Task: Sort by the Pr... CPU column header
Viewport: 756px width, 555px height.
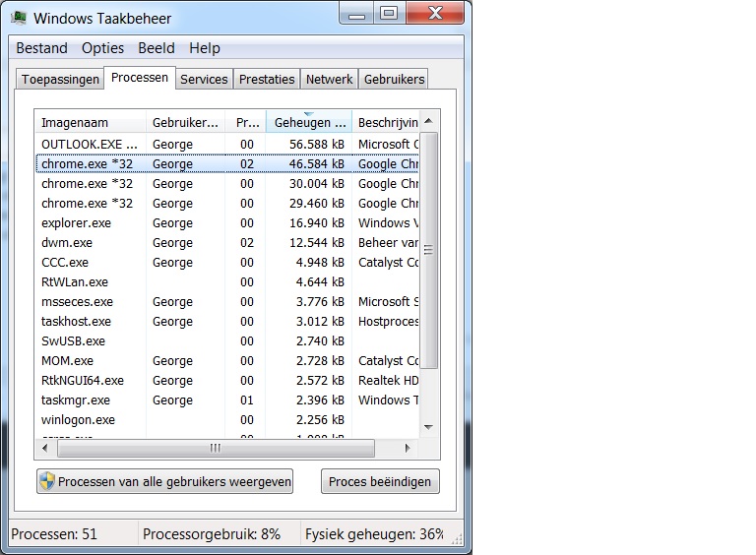Action: coord(245,122)
